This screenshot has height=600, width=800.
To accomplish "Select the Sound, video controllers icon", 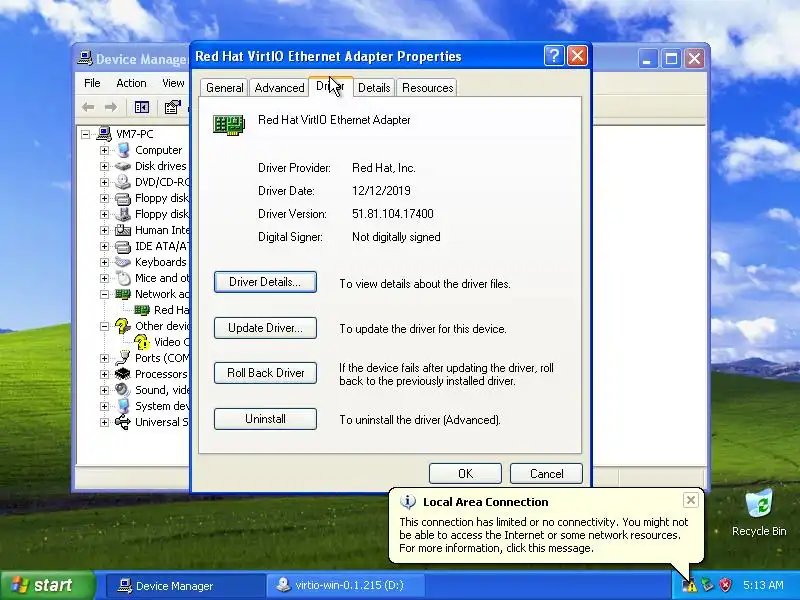I will (123, 390).
